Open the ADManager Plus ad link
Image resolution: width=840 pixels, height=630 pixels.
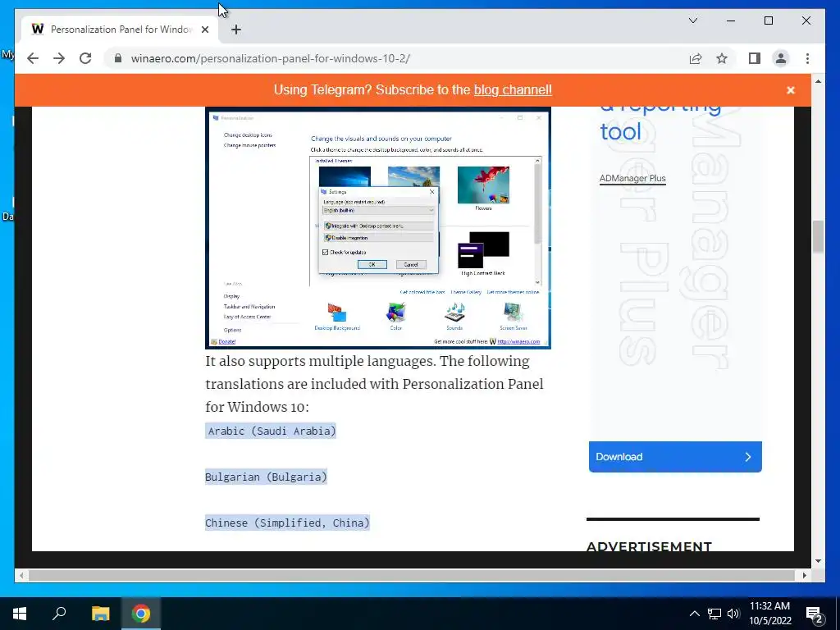click(x=632, y=178)
